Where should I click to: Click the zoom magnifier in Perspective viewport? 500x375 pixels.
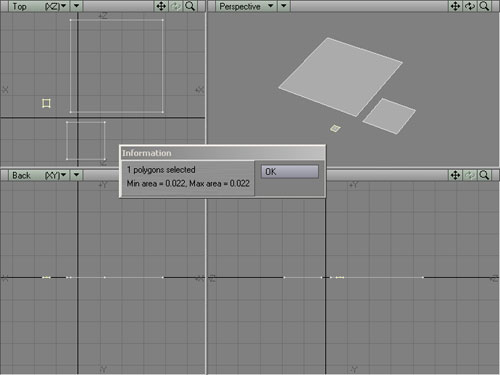pyautogui.click(x=484, y=6)
